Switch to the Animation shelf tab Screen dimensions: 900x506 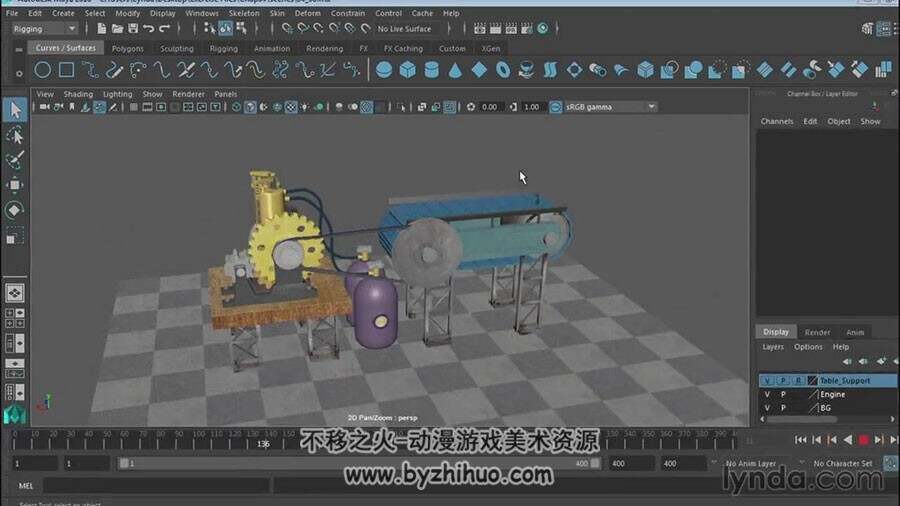pos(272,49)
